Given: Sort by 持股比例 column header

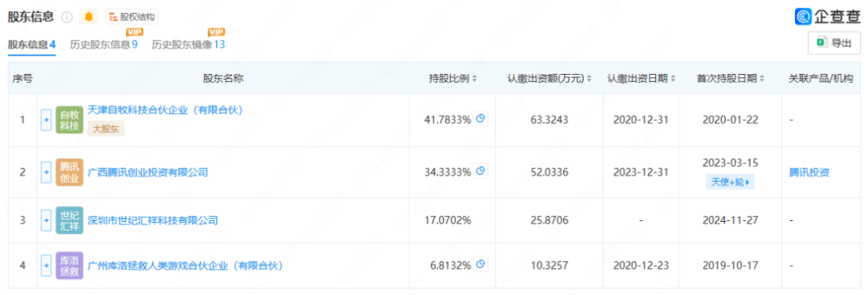Looking at the screenshot, I should point(453,79).
